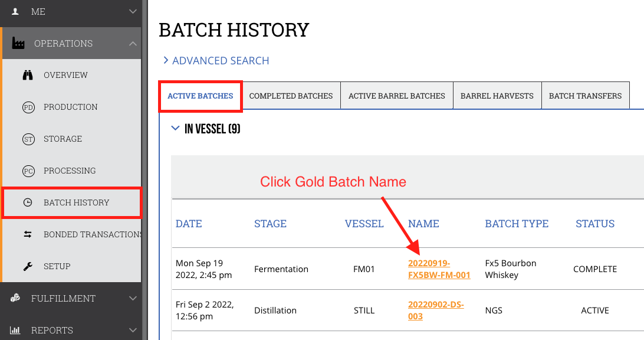644x340 pixels.
Task: Click the Production PD circle icon
Action: pyautogui.click(x=28, y=107)
